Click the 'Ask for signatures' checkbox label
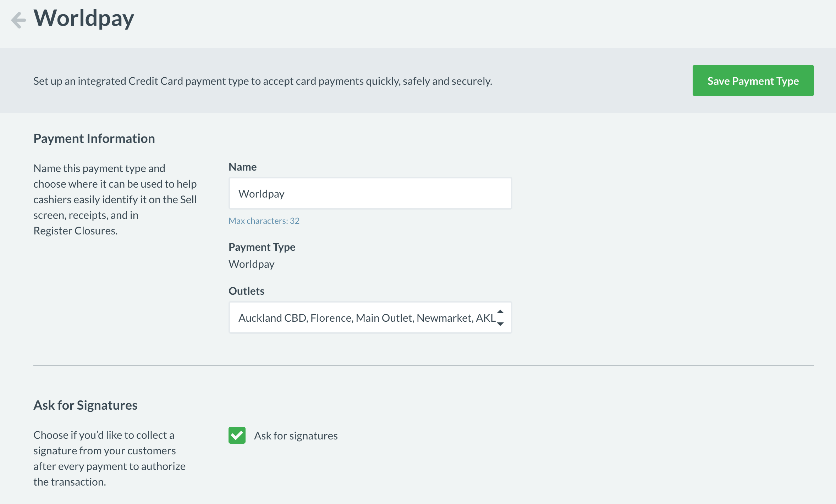 coord(296,436)
